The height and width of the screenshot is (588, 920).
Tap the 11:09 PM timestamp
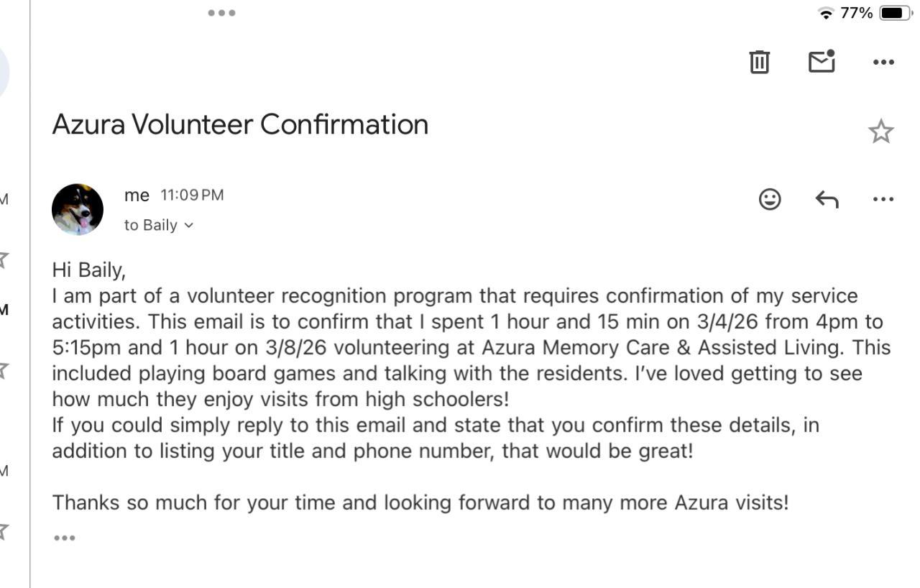click(192, 196)
